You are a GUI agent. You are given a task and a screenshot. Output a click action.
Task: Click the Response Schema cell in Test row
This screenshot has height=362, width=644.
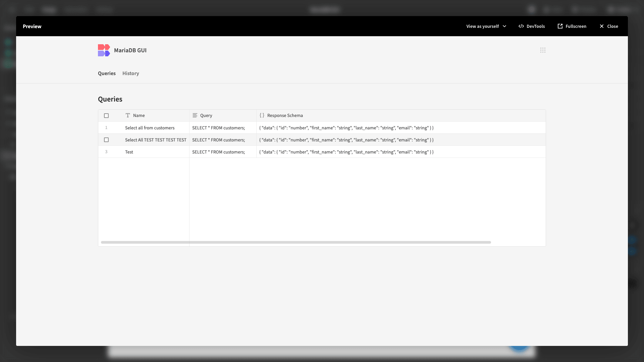click(x=401, y=152)
